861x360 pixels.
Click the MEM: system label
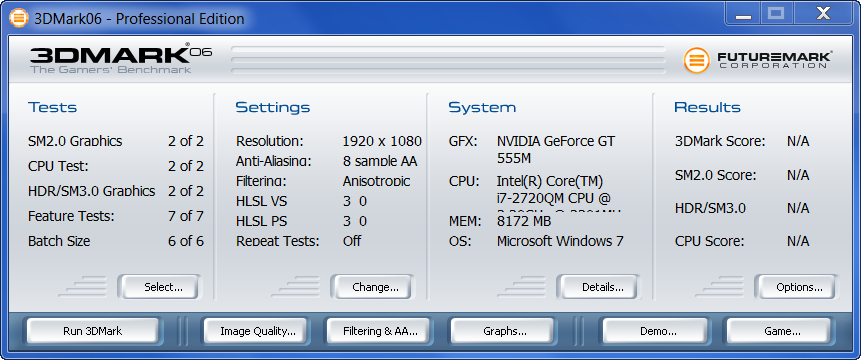point(465,221)
